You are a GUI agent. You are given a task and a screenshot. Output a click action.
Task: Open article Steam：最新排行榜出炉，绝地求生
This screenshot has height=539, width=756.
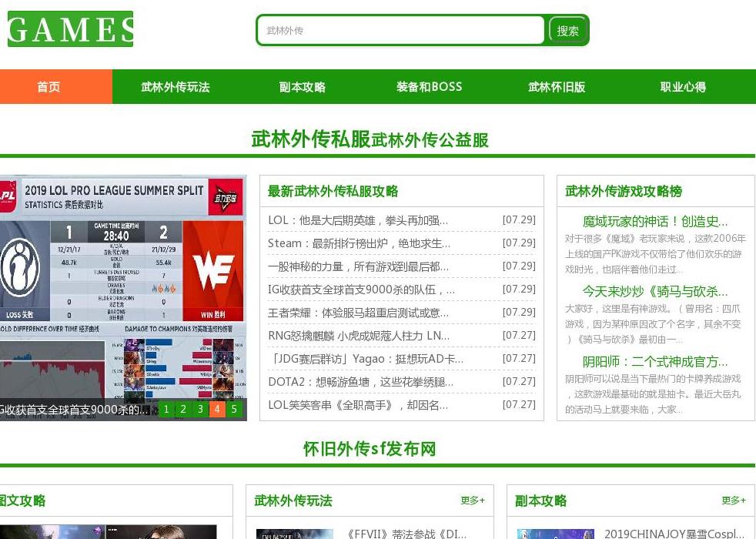pos(360,243)
